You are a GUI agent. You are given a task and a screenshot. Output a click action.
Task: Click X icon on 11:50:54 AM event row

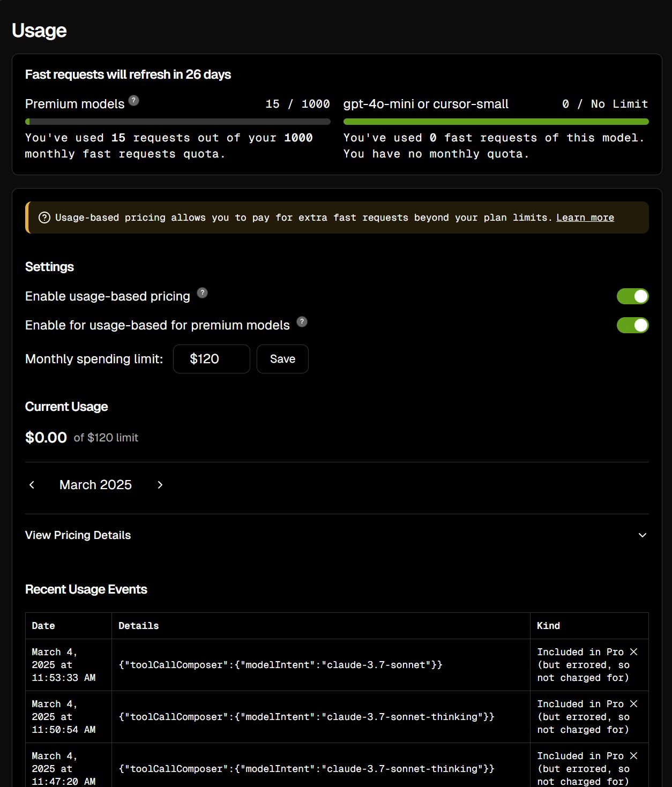click(633, 703)
